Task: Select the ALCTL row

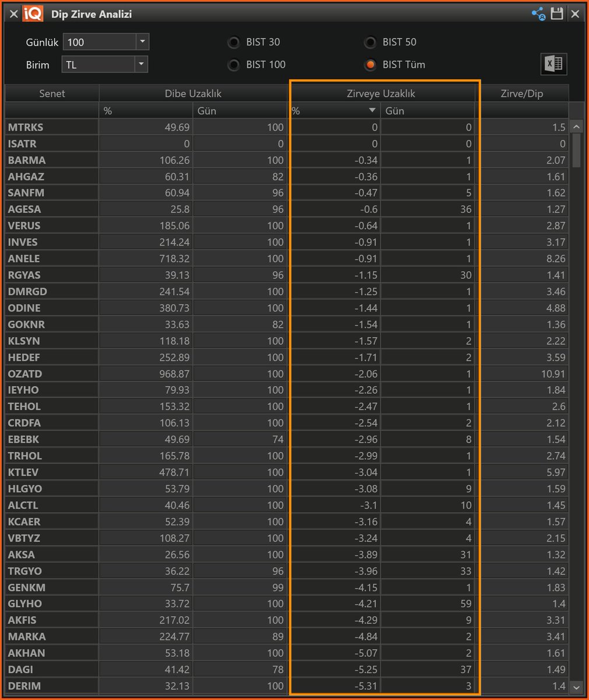Action: (x=287, y=505)
